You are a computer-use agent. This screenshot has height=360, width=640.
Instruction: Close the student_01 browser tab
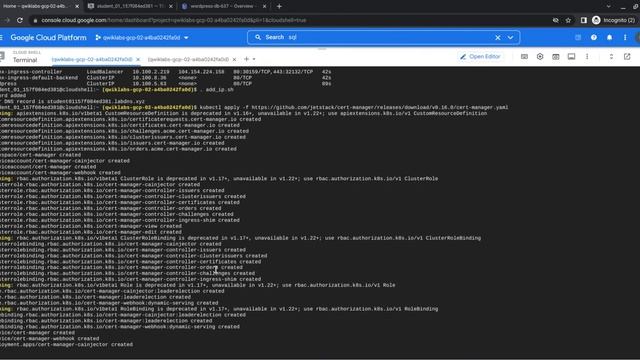pos(171,7)
